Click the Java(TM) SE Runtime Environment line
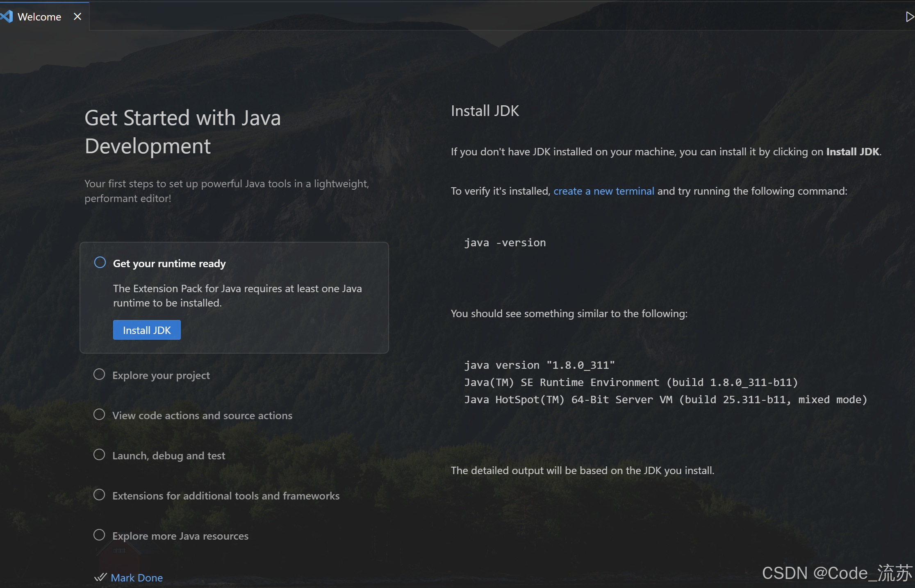915x588 pixels. coord(631,382)
